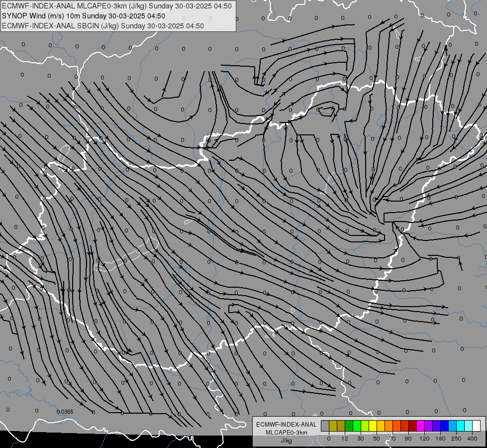The height and width of the screenshot is (448, 487).
Task: Click the 0.0355 value on map
Action: (x=65, y=412)
